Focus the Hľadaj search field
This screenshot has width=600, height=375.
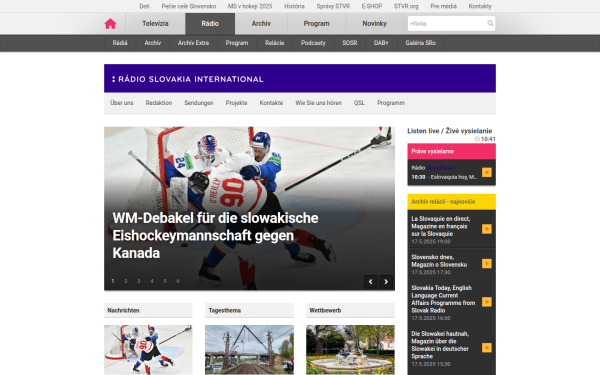pyautogui.click(x=447, y=23)
